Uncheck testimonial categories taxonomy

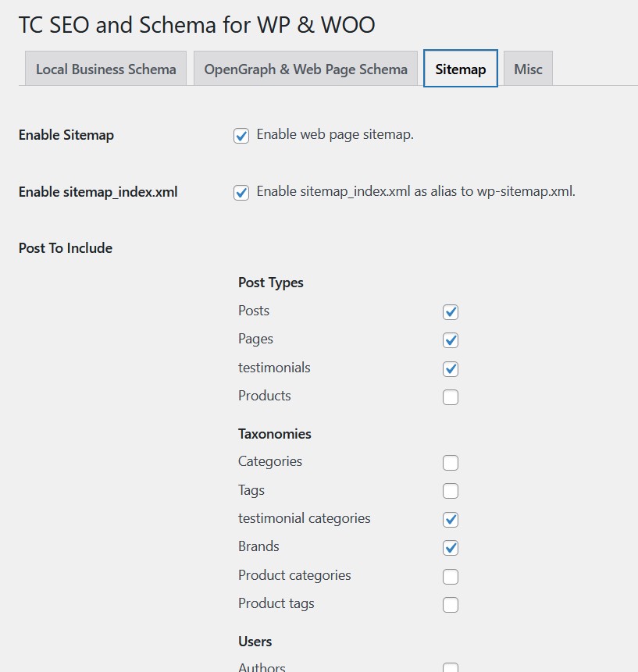(450, 519)
